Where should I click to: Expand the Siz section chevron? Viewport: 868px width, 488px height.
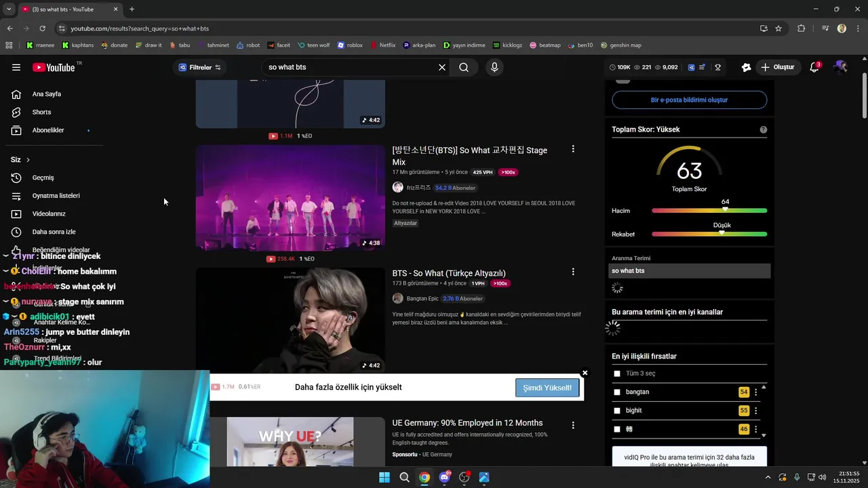tap(28, 160)
